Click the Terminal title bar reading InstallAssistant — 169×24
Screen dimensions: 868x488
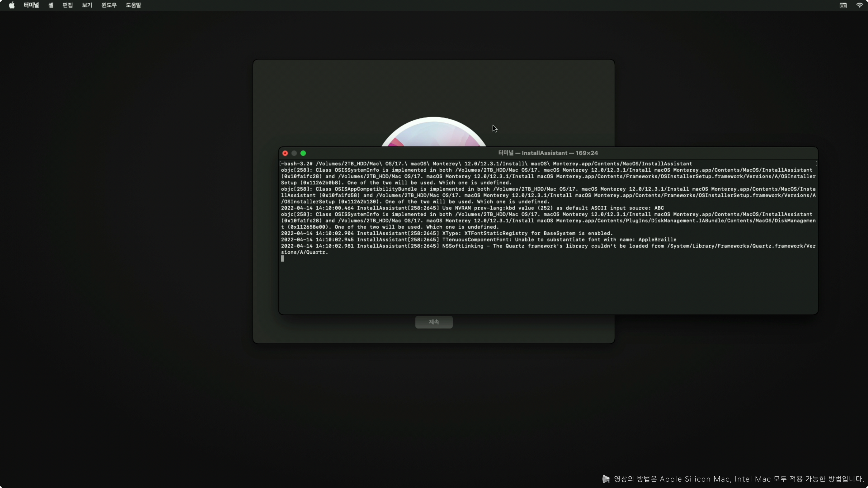(x=548, y=153)
